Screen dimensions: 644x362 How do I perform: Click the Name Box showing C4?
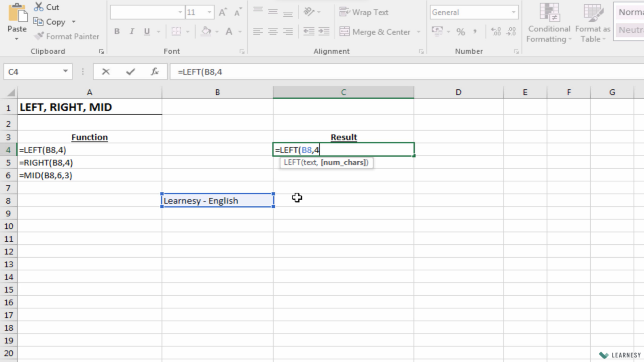pyautogui.click(x=31, y=71)
